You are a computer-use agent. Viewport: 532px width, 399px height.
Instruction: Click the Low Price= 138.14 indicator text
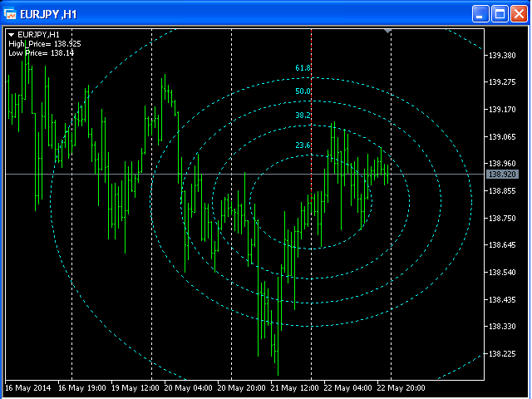point(41,53)
